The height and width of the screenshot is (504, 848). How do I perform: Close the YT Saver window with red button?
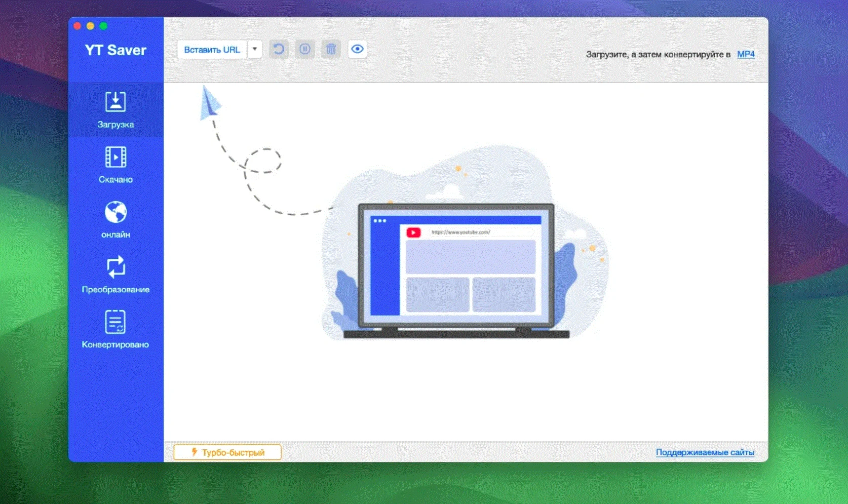tap(77, 26)
